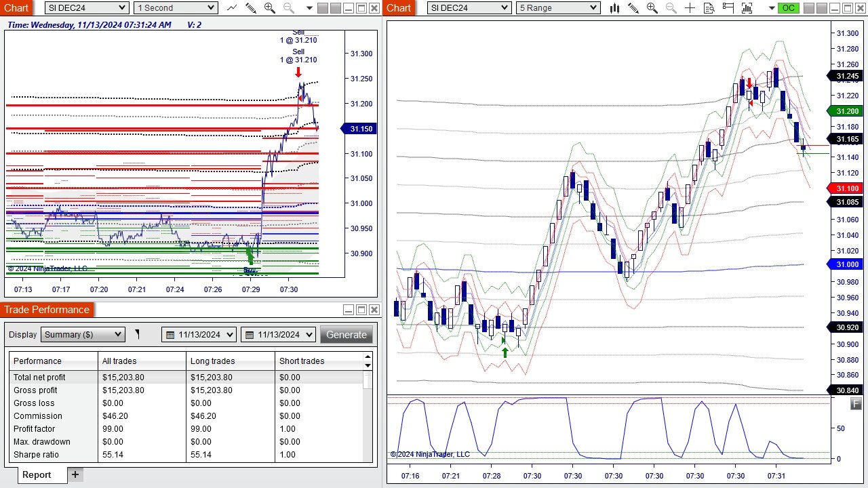Minimize the Trade Performance window
The width and height of the screenshot is (868, 488).
(x=349, y=310)
